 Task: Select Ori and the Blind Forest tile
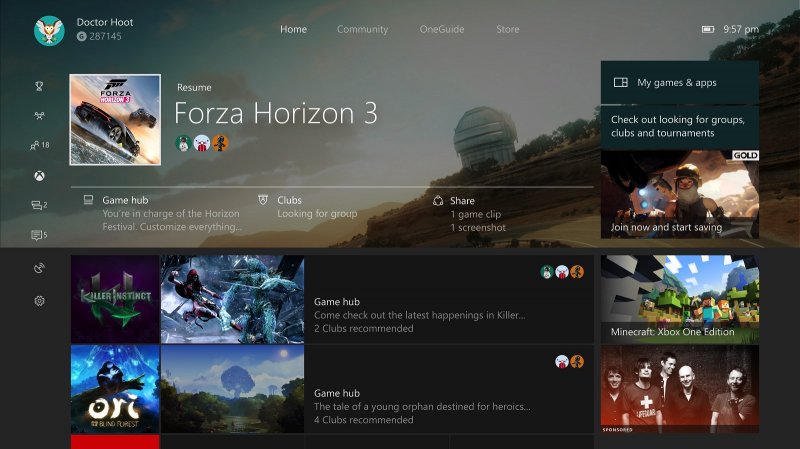(x=115, y=389)
